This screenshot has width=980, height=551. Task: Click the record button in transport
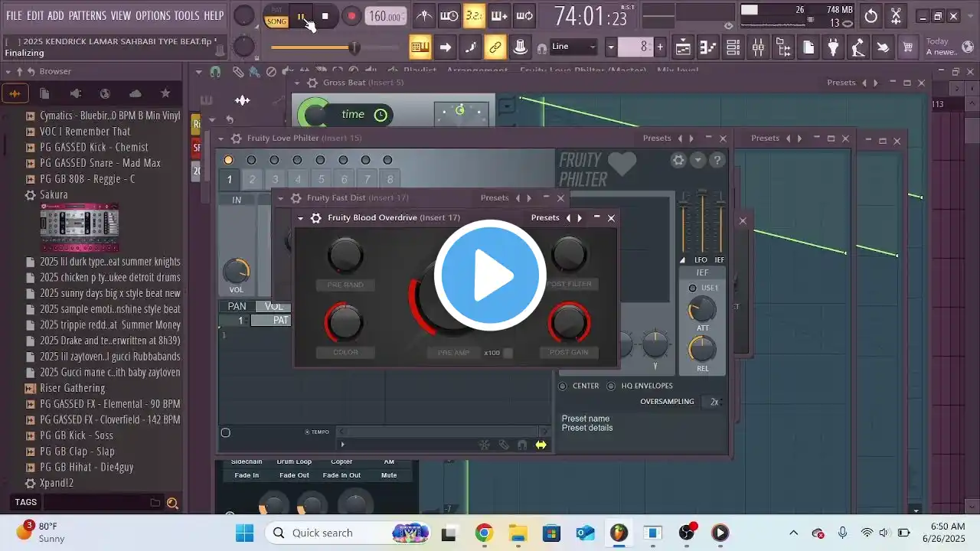coord(351,16)
